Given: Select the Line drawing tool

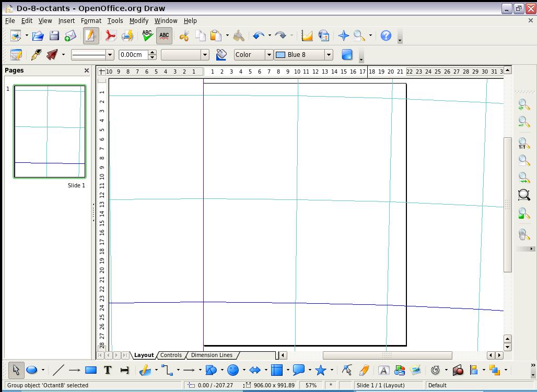Looking at the screenshot, I should point(58,370).
